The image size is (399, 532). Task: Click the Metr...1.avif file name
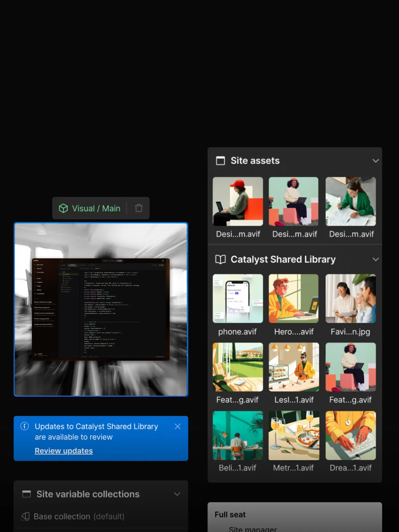pyautogui.click(x=293, y=468)
